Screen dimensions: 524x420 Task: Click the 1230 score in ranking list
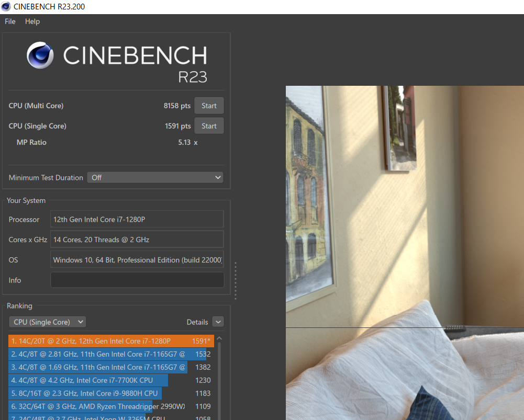[x=203, y=380]
